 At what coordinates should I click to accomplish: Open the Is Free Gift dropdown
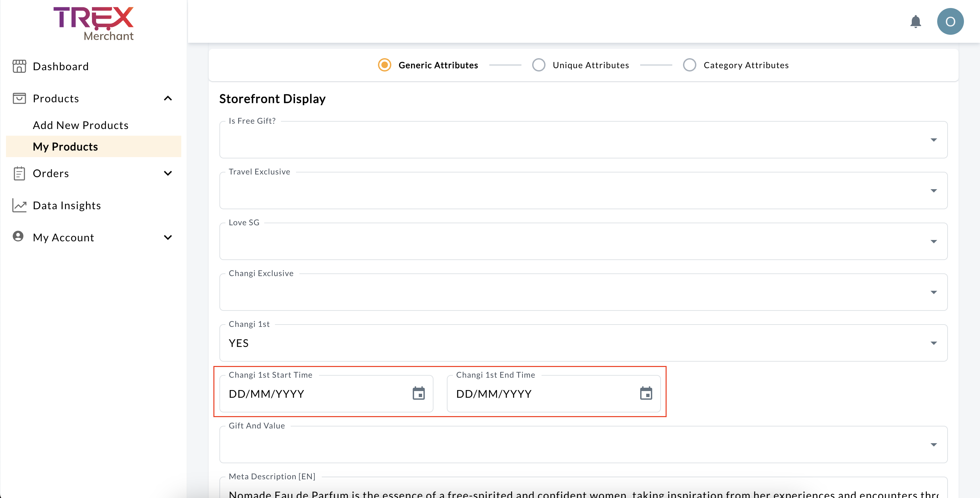pos(583,140)
